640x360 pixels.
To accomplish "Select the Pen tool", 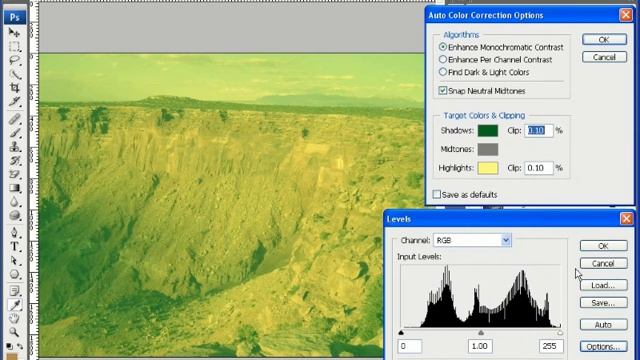I will pos(14,233).
